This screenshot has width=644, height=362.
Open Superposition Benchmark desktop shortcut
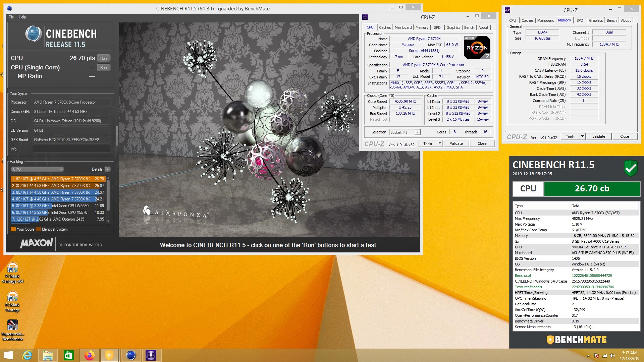[12, 330]
